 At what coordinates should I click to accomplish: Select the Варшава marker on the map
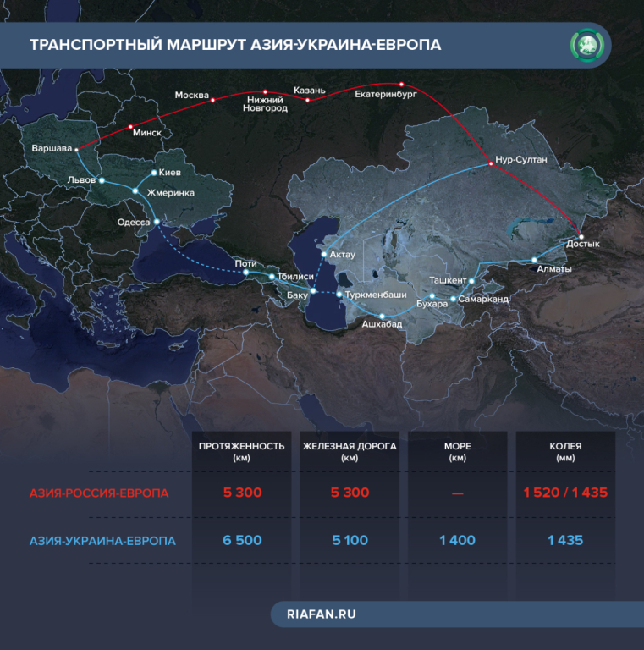click(77, 149)
